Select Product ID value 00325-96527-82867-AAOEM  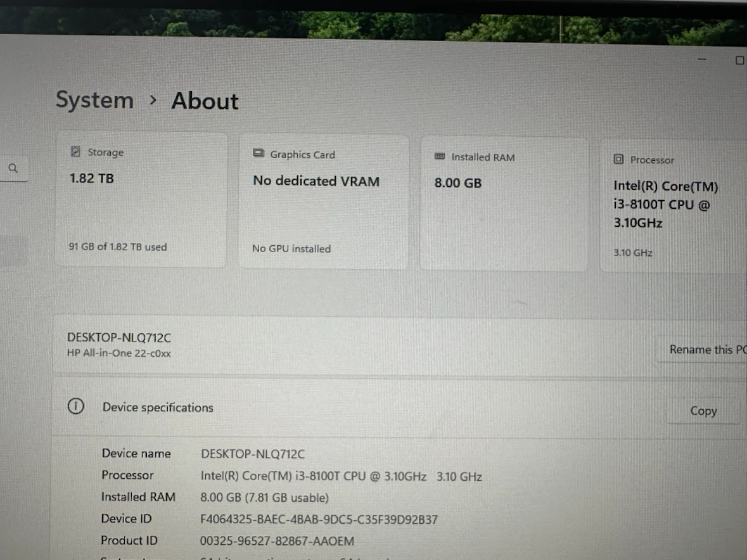pos(277,541)
